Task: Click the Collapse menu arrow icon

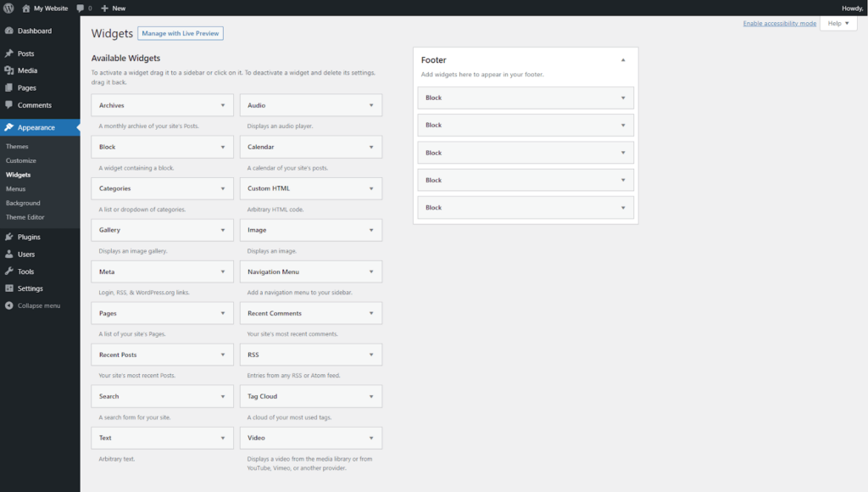Action: click(x=8, y=305)
